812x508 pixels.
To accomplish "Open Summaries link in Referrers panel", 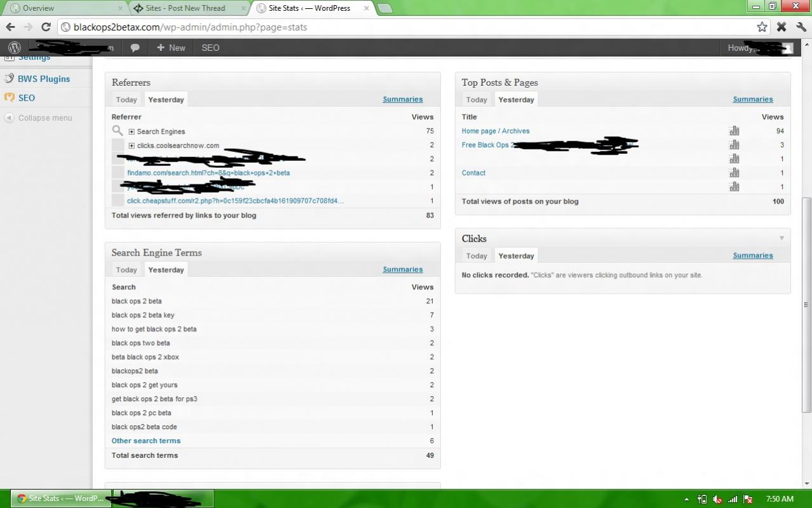I will click(x=403, y=99).
